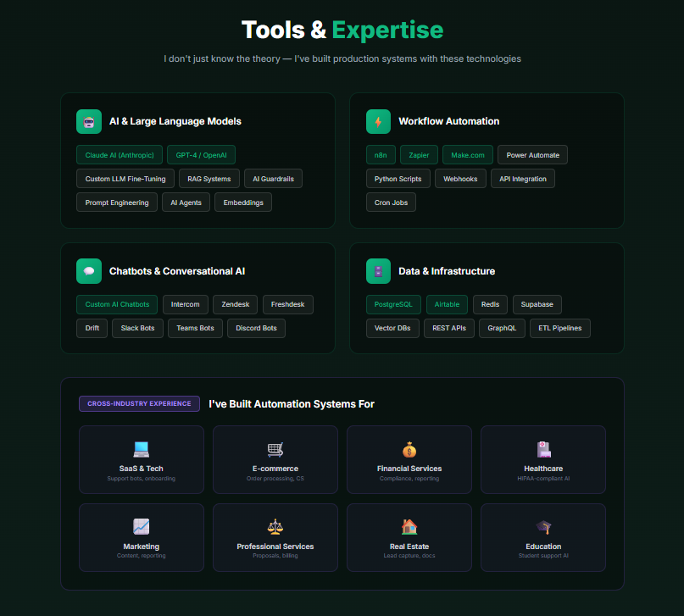Click the money bag Financial Services icon

(409, 449)
